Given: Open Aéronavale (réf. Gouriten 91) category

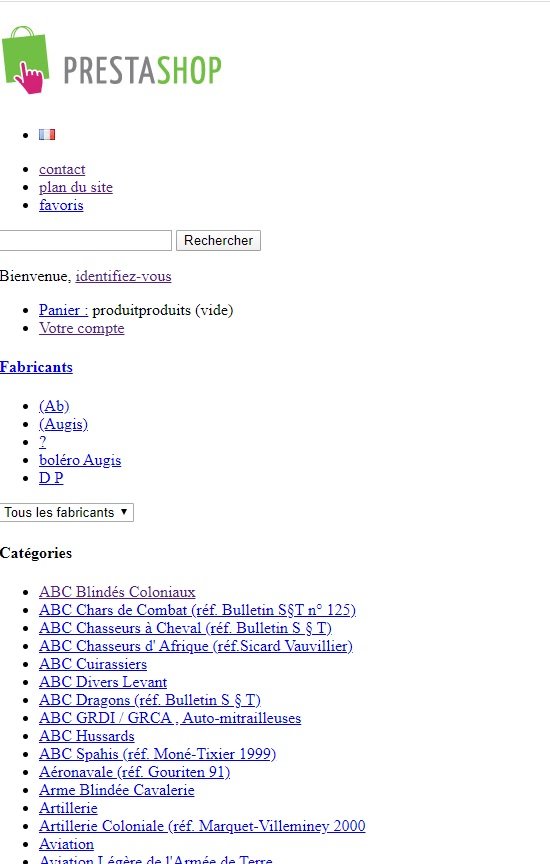Looking at the screenshot, I should point(134,772).
